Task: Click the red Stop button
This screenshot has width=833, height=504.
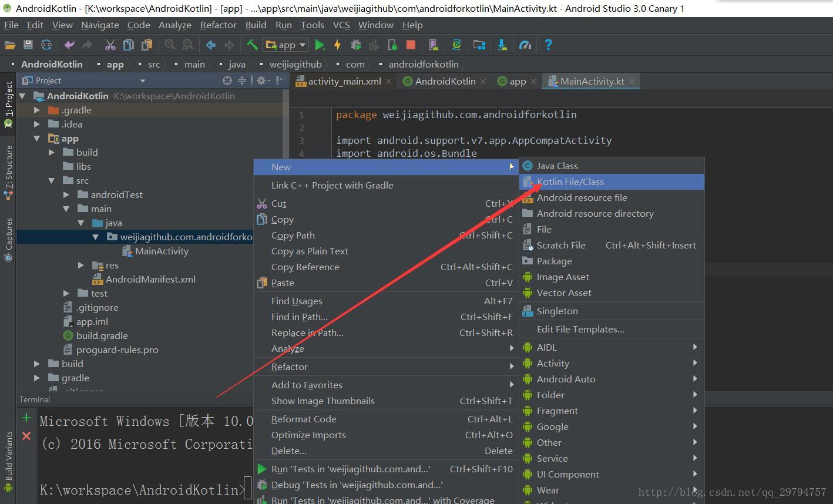Action: (411, 45)
